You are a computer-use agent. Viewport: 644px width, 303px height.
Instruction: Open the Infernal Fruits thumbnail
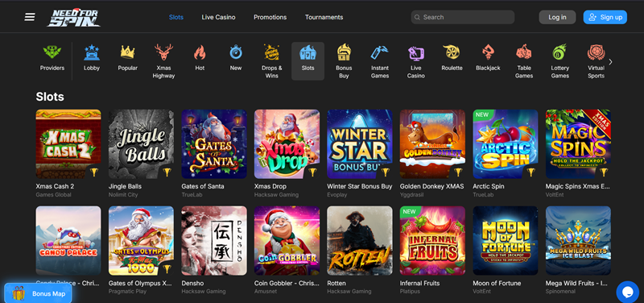432,240
